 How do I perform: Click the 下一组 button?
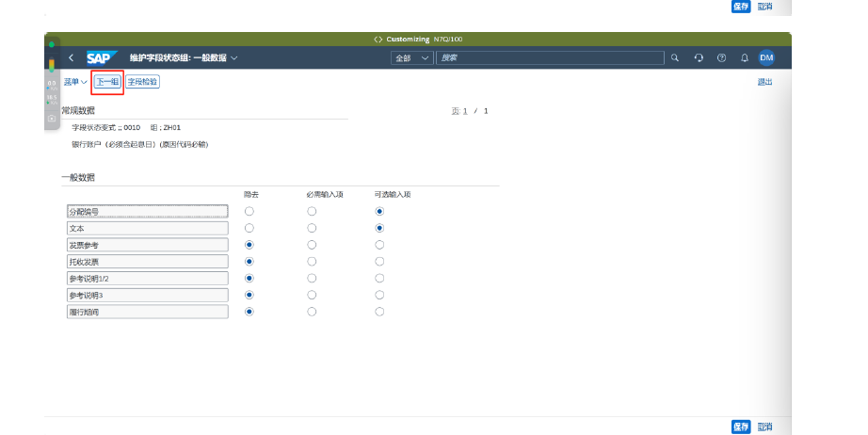tap(106, 82)
